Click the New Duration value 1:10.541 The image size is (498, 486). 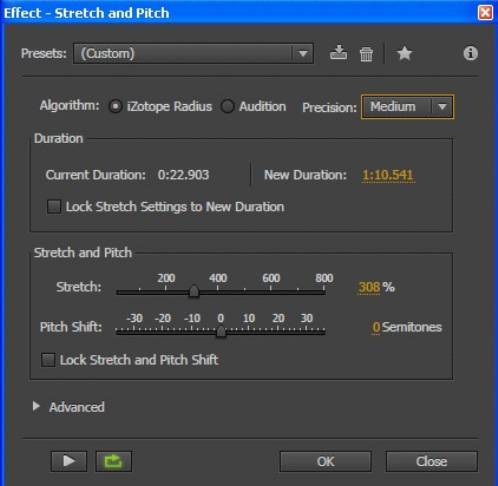(x=388, y=175)
